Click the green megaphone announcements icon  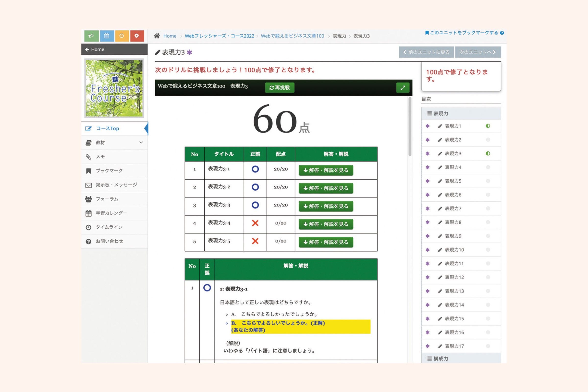tap(91, 36)
